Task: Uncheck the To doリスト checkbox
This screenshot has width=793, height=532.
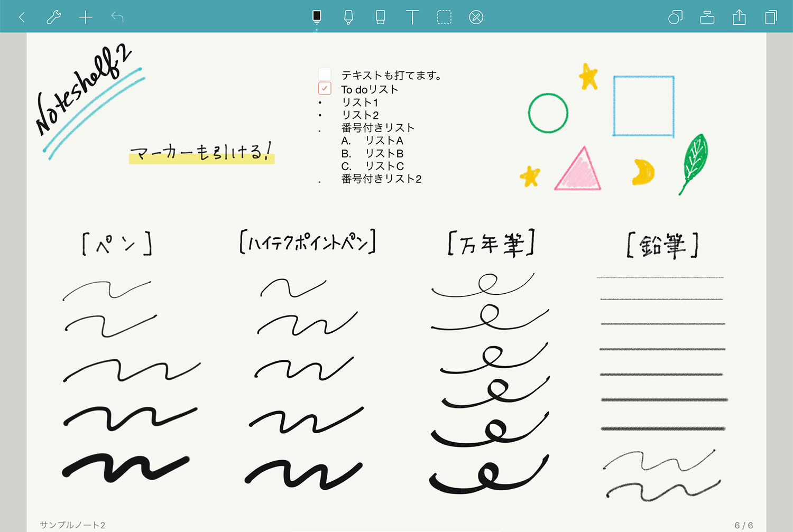Action: (x=325, y=88)
